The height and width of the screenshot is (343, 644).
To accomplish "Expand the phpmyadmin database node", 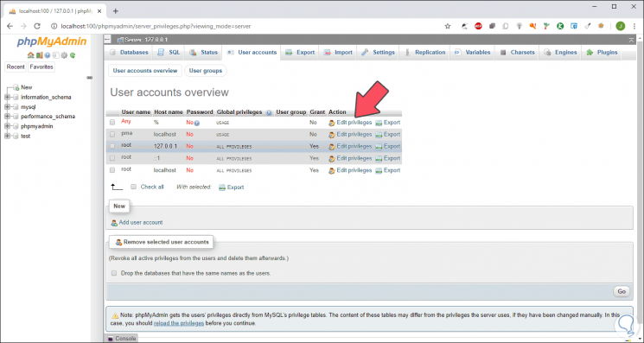I will pos(7,126).
